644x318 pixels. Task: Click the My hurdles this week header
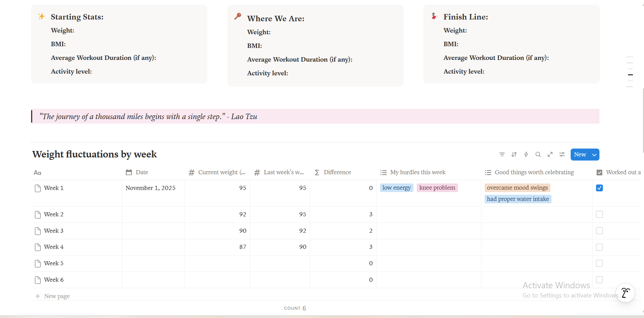pos(417,172)
